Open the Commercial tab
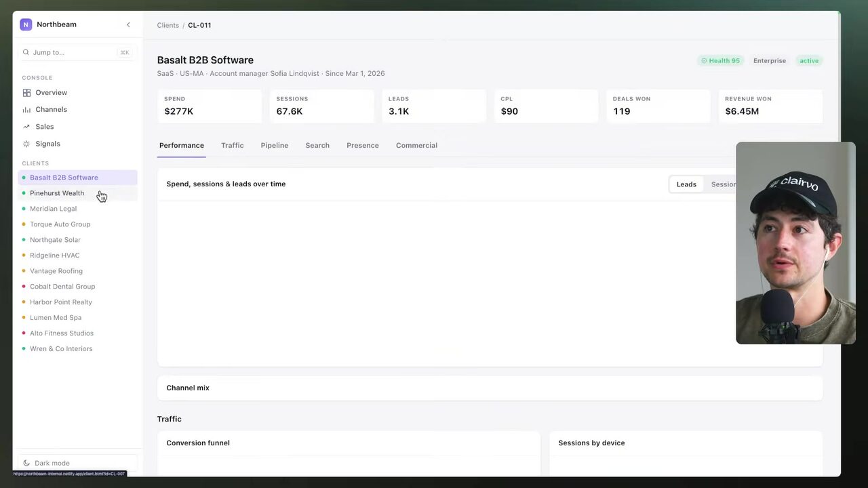The width and height of the screenshot is (868, 488). [x=416, y=146]
